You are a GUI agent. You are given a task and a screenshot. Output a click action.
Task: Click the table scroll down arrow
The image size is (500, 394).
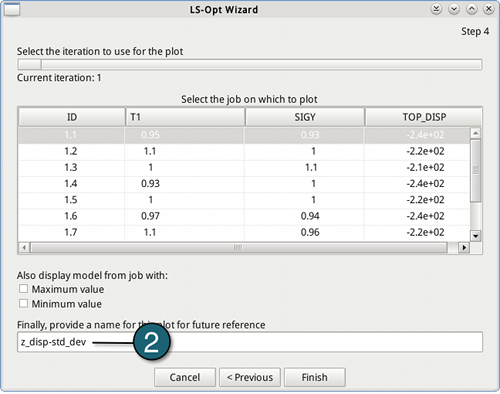tap(476, 236)
